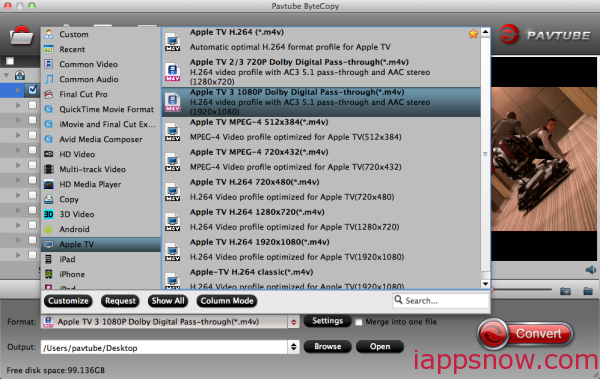Click the scroll up arrow of profile list
Image resolution: width=600 pixels, height=379 pixels.
click(486, 32)
